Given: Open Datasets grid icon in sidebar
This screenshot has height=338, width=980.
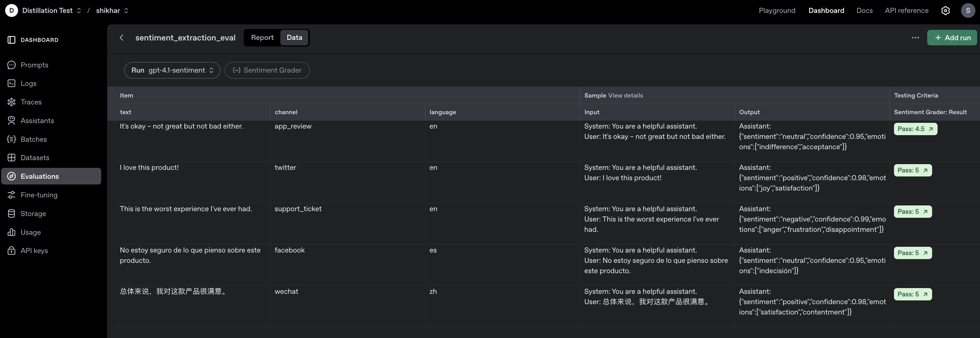Looking at the screenshot, I should (x=11, y=158).
